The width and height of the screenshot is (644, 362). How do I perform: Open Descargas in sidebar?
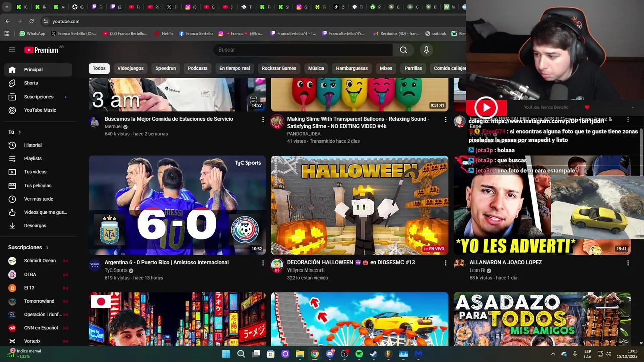(38, 226)
